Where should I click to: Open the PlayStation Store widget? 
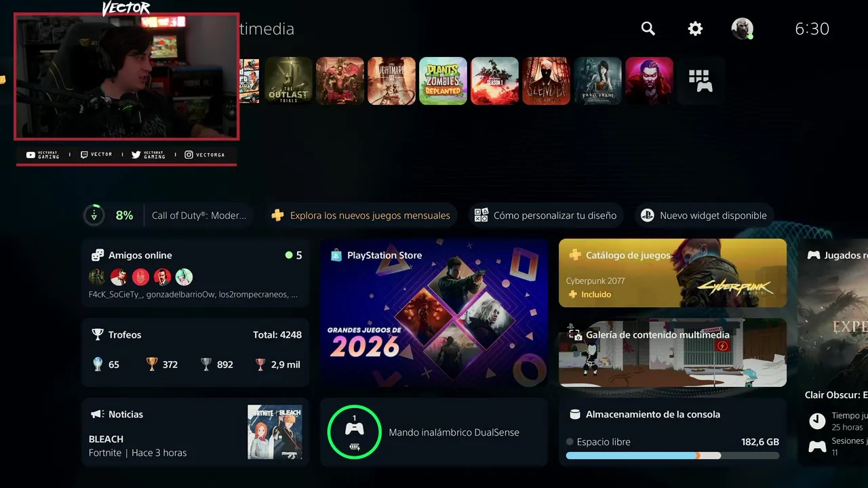coord(434,312)
